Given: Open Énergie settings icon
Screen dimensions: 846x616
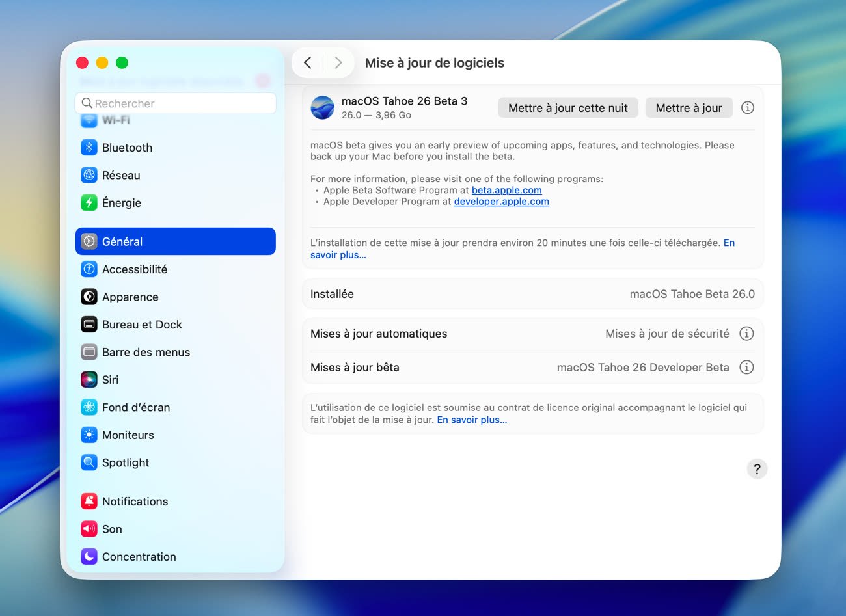Looking at the screenshot, I should 89,203.
